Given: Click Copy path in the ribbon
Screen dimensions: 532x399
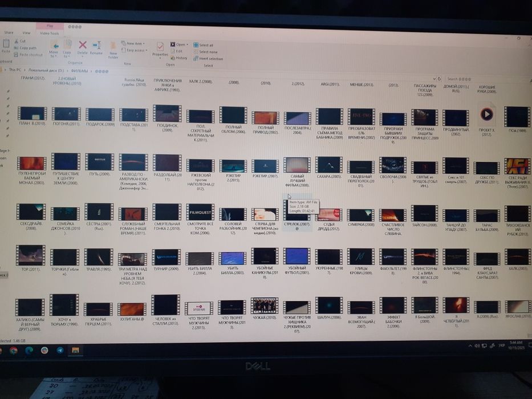Looking at the screenshot, I should click(25, 48).
